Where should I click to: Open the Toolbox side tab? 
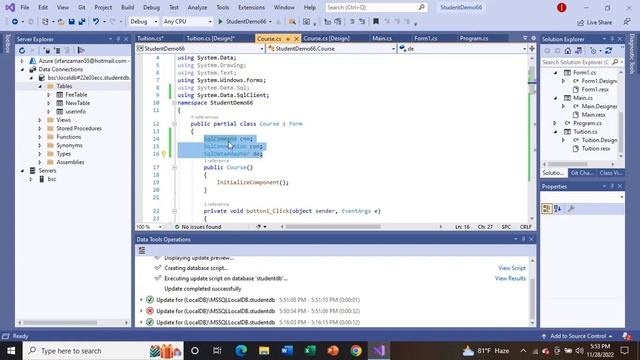click(x=7, y=43)
